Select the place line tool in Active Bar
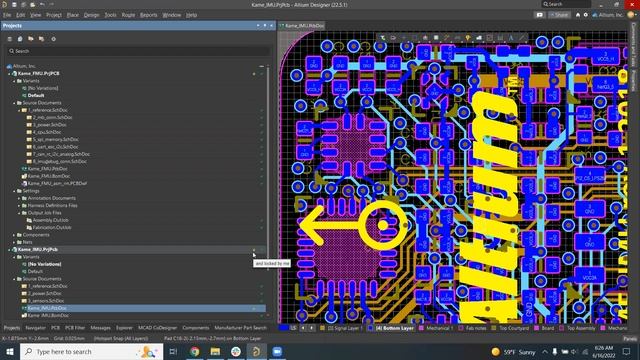The height and width of the screenshot is (360, 640). point(522,38)
